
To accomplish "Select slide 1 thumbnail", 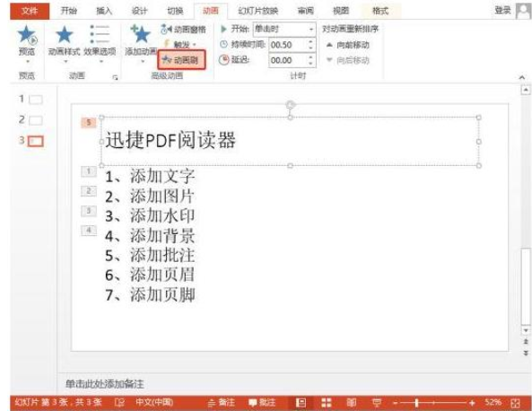I will (x=36, y=100).
